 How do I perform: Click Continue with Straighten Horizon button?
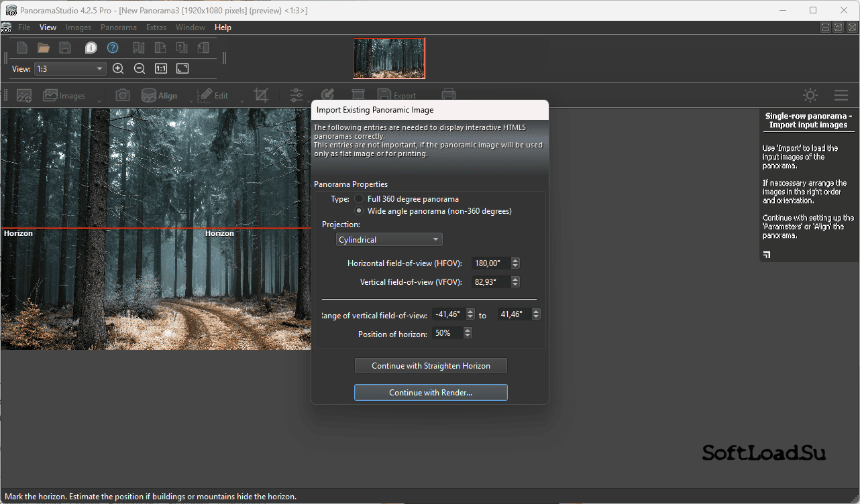pos(431,366)
